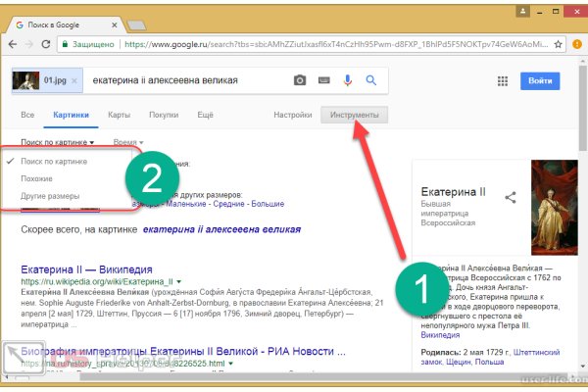This screenshot has width=588, height=392.
Task: Click the camera search-by-image icon
Action: coord(300,80)
